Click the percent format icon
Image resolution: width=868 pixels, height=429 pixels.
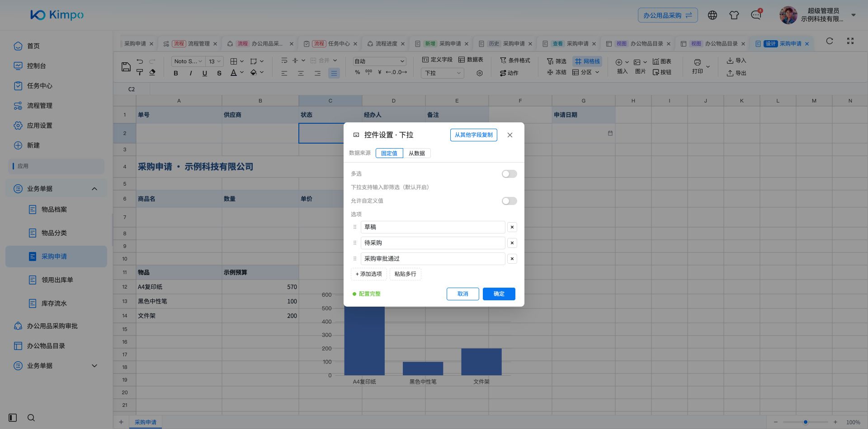[358, 72]
